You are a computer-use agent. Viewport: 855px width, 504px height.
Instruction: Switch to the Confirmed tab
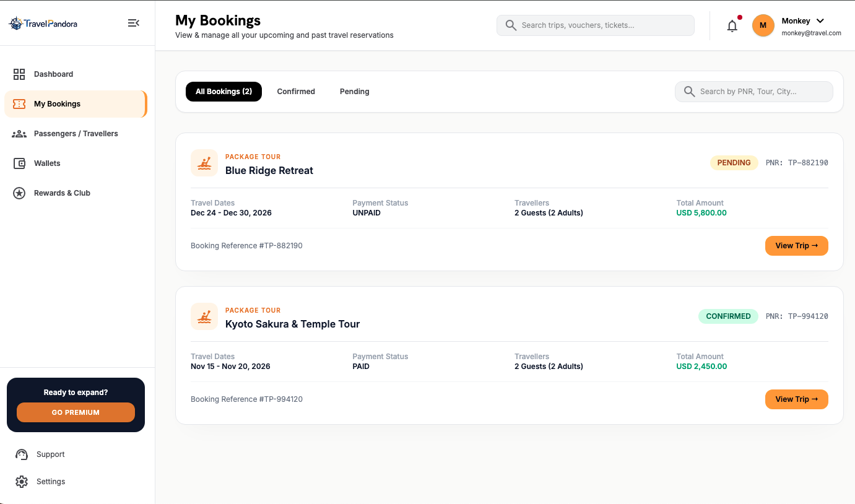click(296, 92)
